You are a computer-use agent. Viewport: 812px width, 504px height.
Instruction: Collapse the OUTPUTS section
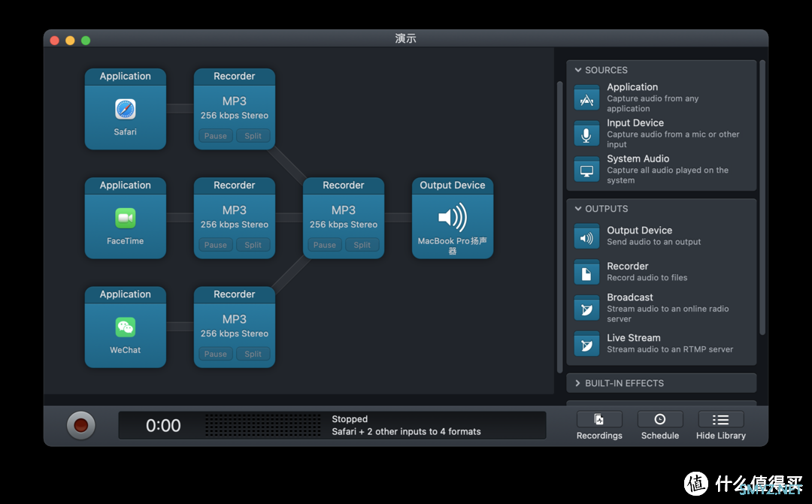point(578,209)
